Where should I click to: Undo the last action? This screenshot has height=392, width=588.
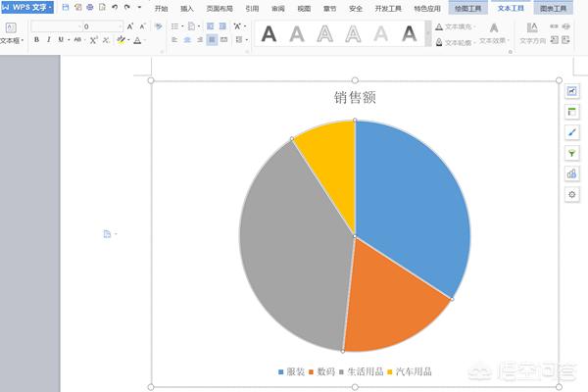115,7
